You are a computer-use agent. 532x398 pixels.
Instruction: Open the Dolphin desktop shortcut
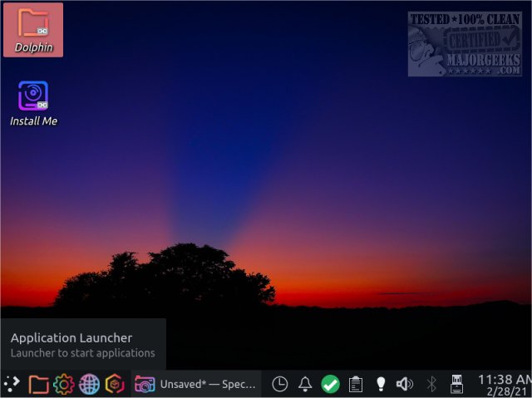[x=33, y=30]
